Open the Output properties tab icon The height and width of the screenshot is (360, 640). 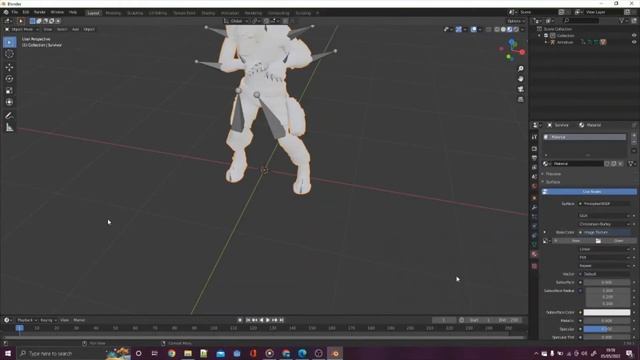click(x=534, y=158)
